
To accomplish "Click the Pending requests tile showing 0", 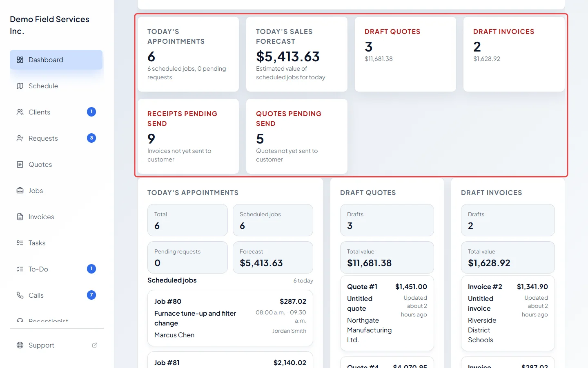I will click(x=187, y=257).
